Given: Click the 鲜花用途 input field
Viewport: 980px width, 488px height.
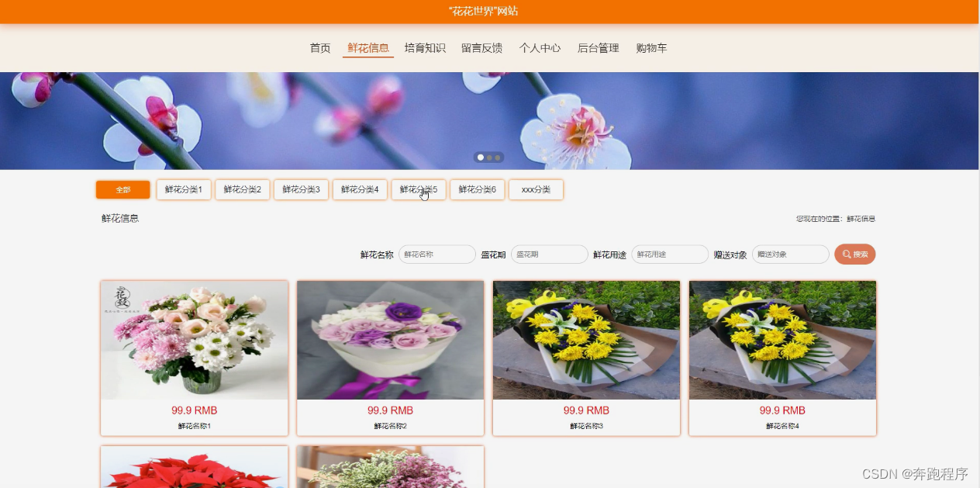Looking at the screenshot, I should pos(670,254).
